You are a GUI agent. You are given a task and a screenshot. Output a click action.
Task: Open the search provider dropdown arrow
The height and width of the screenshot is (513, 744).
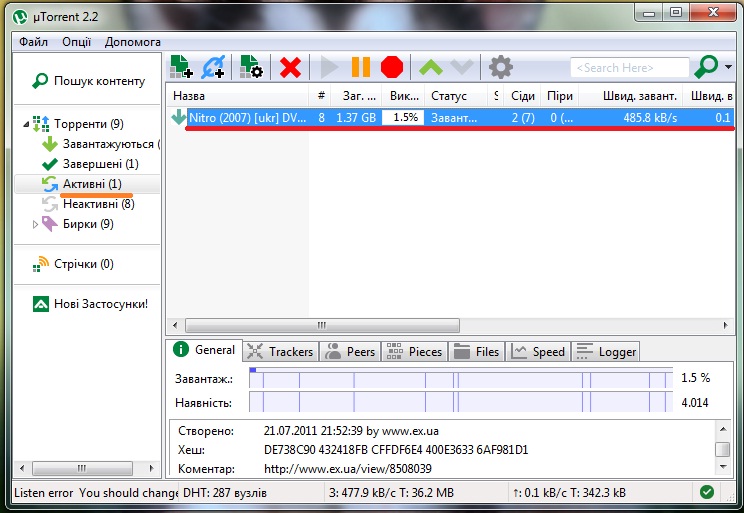[x=728, y=67]
